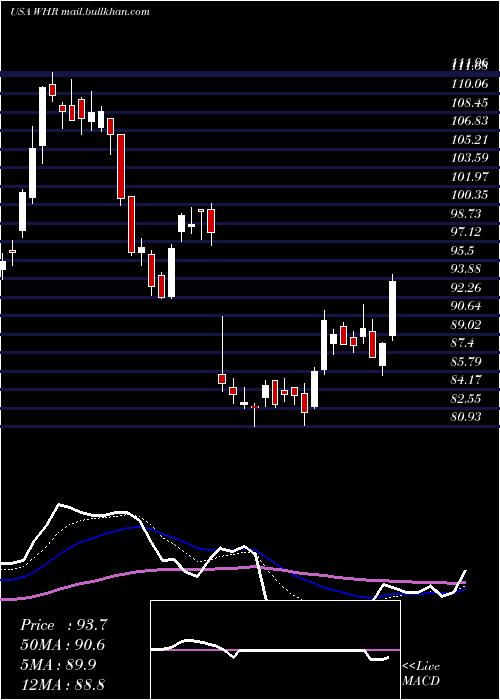This screenshot has height=700, width=500.
Task: Select price label 85.79
Action: pyautogui.click(x=466, y=361)
